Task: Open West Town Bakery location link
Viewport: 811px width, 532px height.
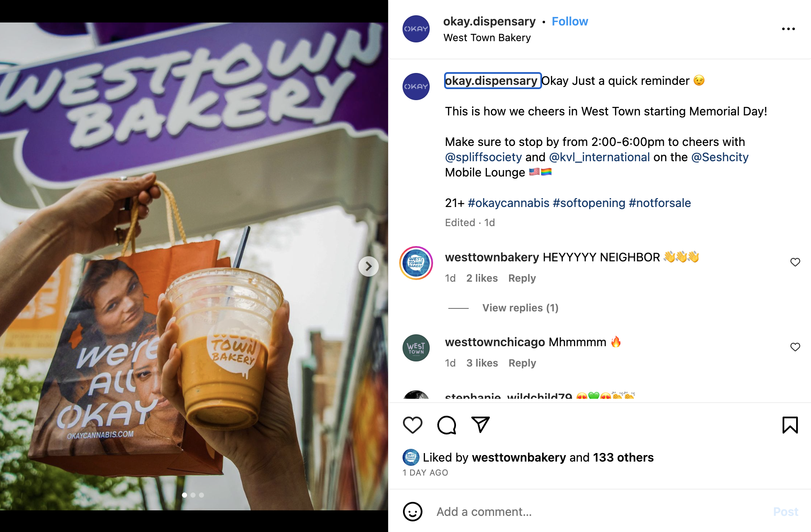Action: click(487, 38)
